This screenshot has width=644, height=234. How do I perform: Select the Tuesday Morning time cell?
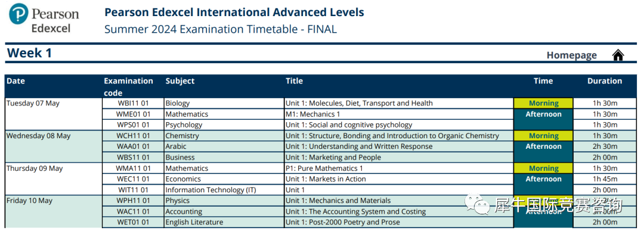[543, 103]
